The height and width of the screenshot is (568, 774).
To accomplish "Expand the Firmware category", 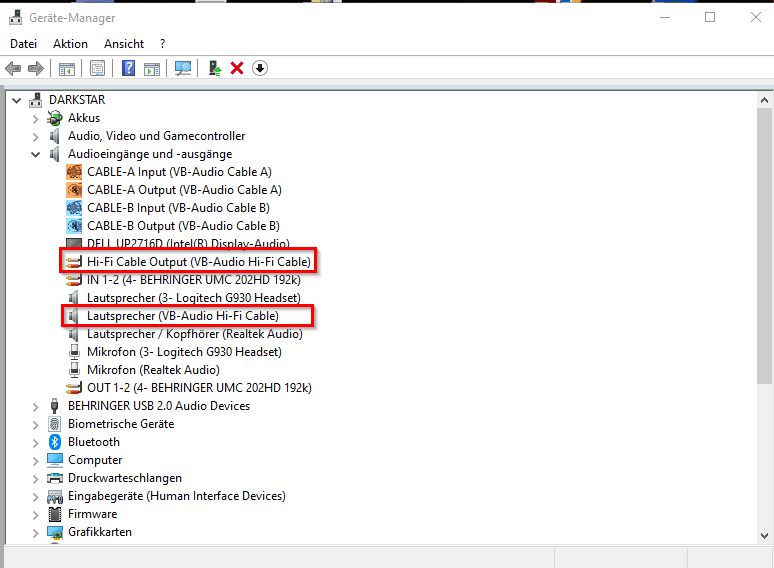I will coord(36,515).
